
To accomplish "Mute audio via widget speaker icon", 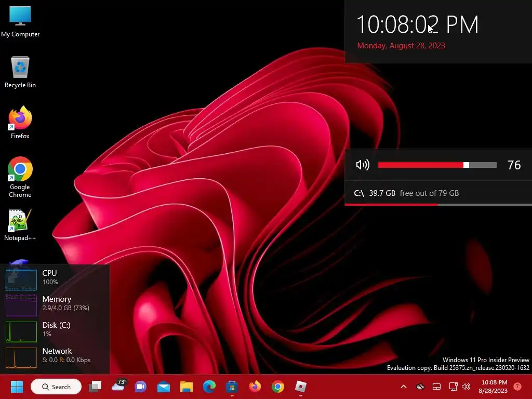I will (x=363, y=165).
